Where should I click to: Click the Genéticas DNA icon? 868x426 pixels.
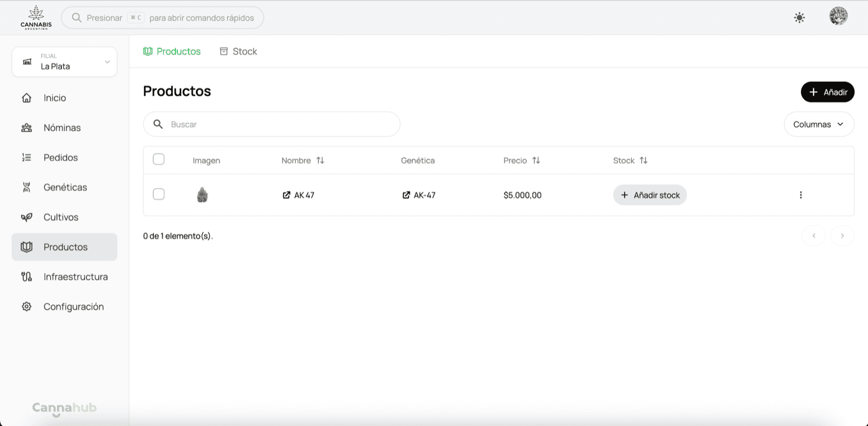(x=26, y=187)
